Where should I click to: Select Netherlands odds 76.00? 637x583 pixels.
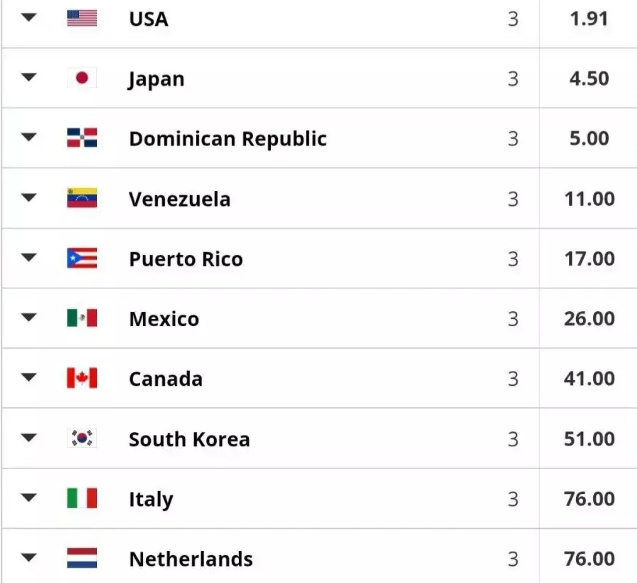(589, 558)
